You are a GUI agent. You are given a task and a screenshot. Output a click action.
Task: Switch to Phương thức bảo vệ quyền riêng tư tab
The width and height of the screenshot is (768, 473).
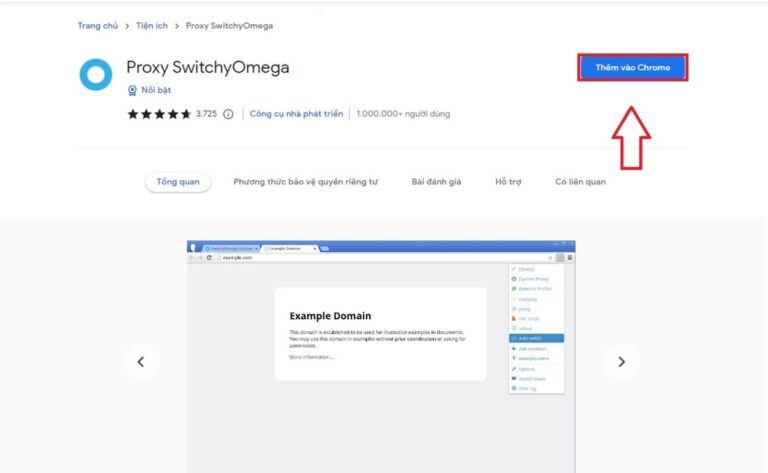(305, 182)
